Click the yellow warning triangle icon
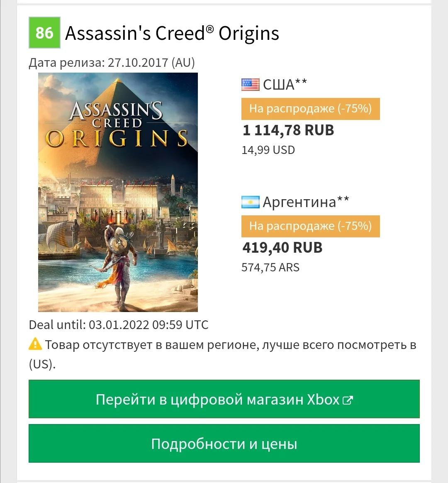The image size is (448, 483). pyautogui.click(x=35, y=344)
